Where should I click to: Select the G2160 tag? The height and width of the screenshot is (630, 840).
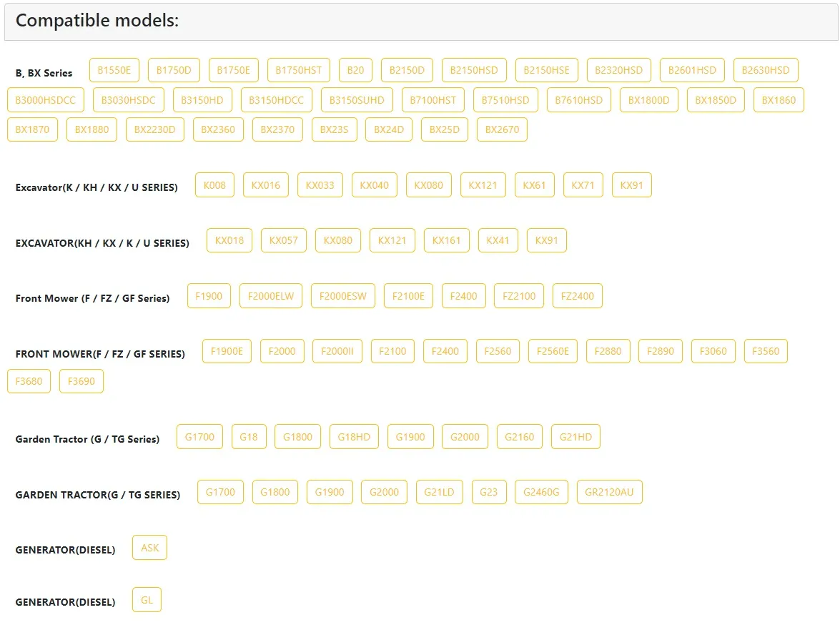click(520, 437)
